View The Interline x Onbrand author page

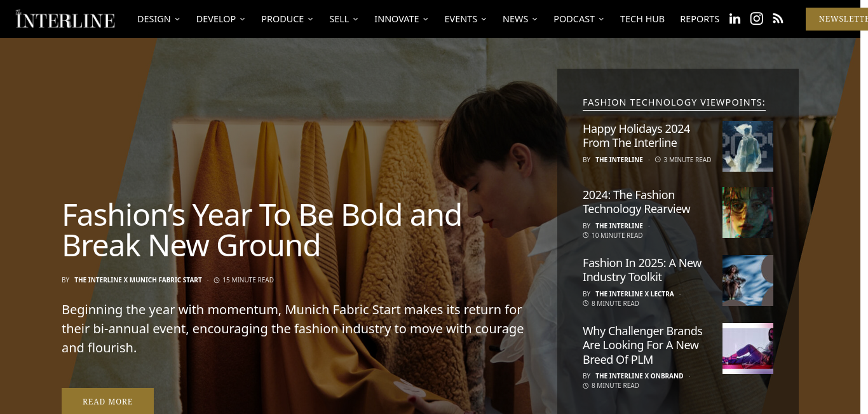pos(639,376)
